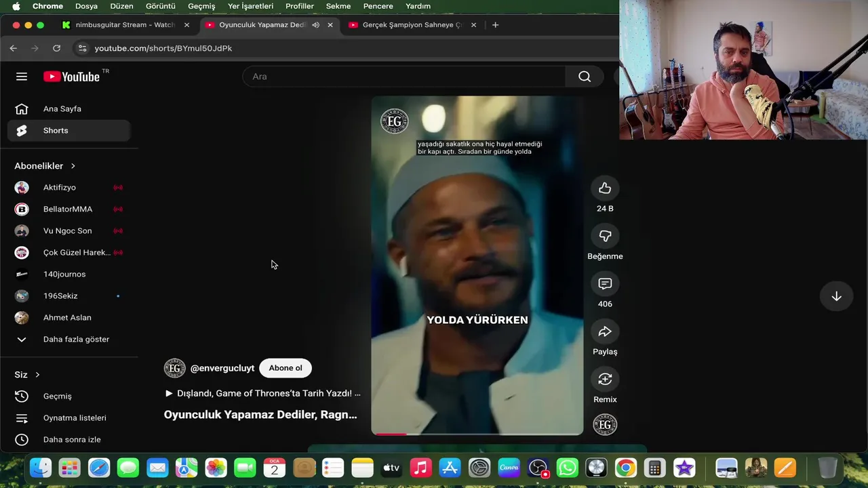Subscribe with Abone ol button
868x488 pixels.
point(285,368)
